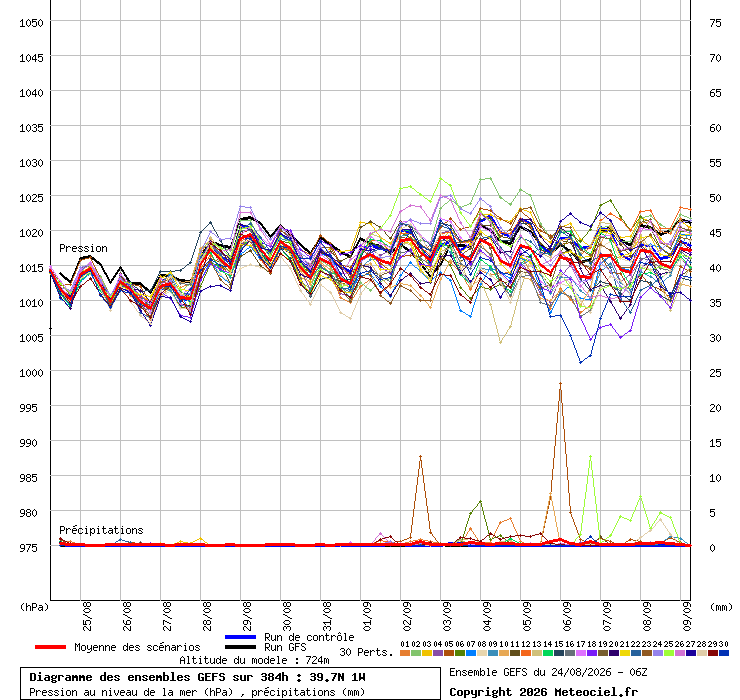Viewport: 740px width, 700px height.
Task: Click the 1000 pressure axis value
Action: [x=31, y=373]
